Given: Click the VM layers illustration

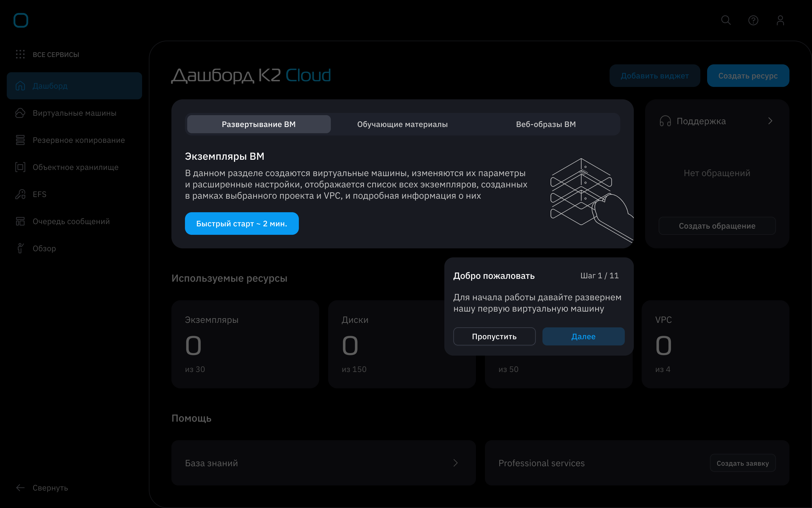Looking at the screenshot, I should point(592,200).
